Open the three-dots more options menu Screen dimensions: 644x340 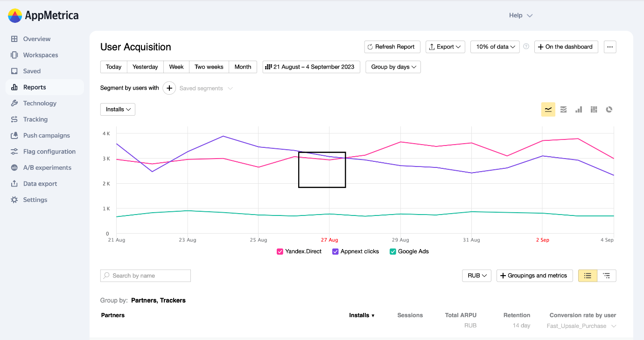point(610,47)
